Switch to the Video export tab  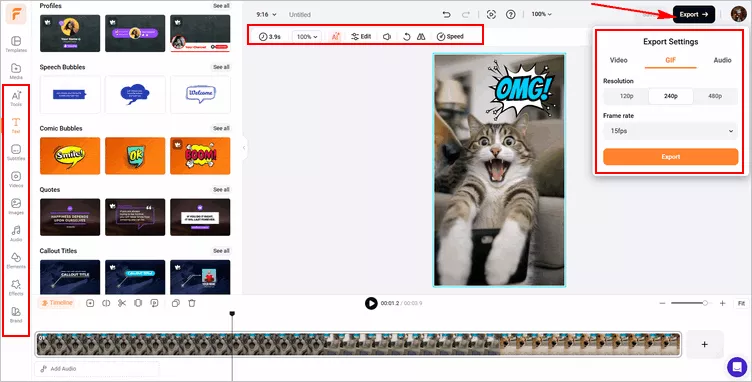(x=618, y=60)
